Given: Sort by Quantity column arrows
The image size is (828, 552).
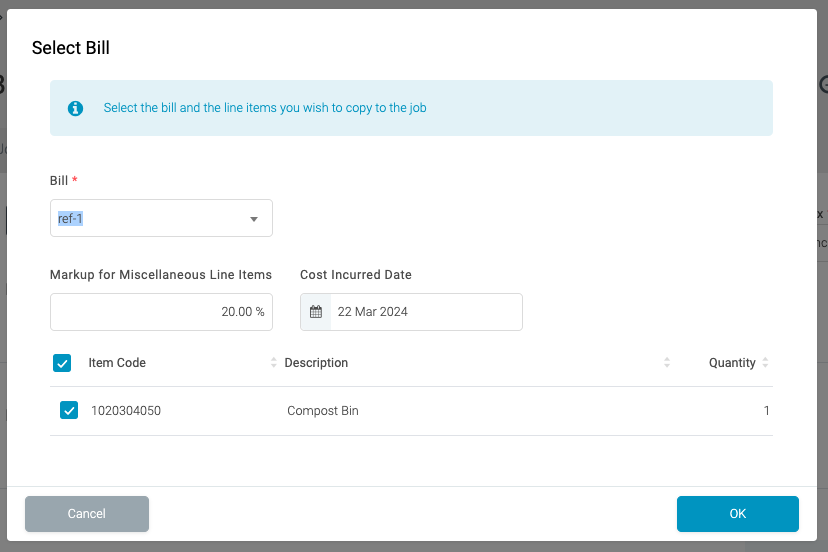Looking at the screenshot, I should (765, 362).
